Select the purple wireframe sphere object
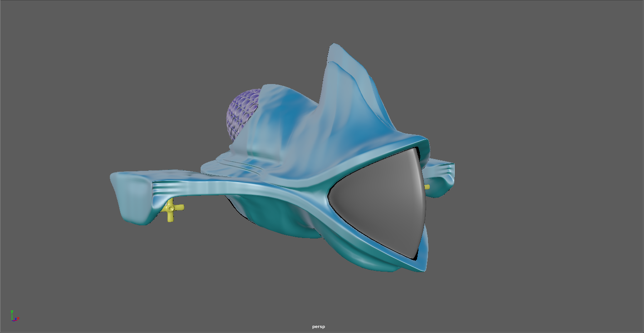The width and height of the screenshot is (644, 333). 242,114
